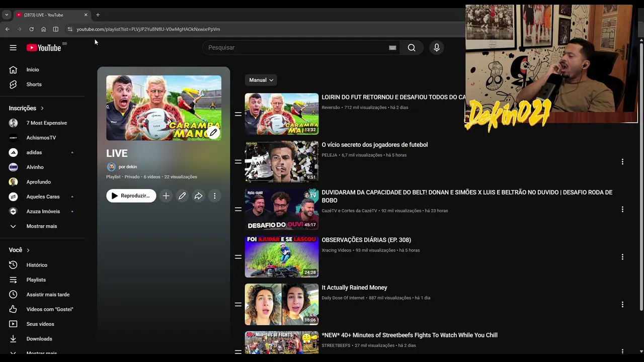
Task: Open the Manual sort dropdown
Action: (261, 80)
